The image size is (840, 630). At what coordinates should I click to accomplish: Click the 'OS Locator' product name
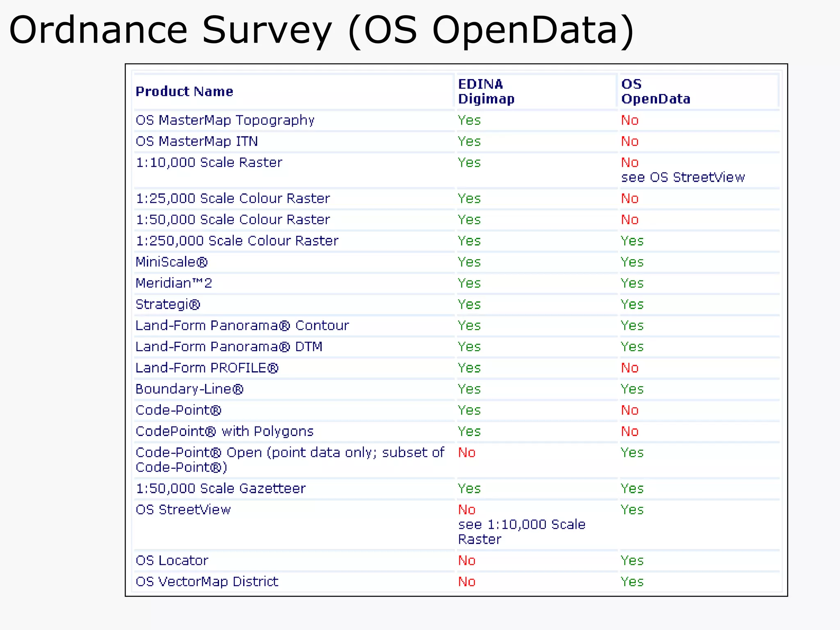coord(171,560)
